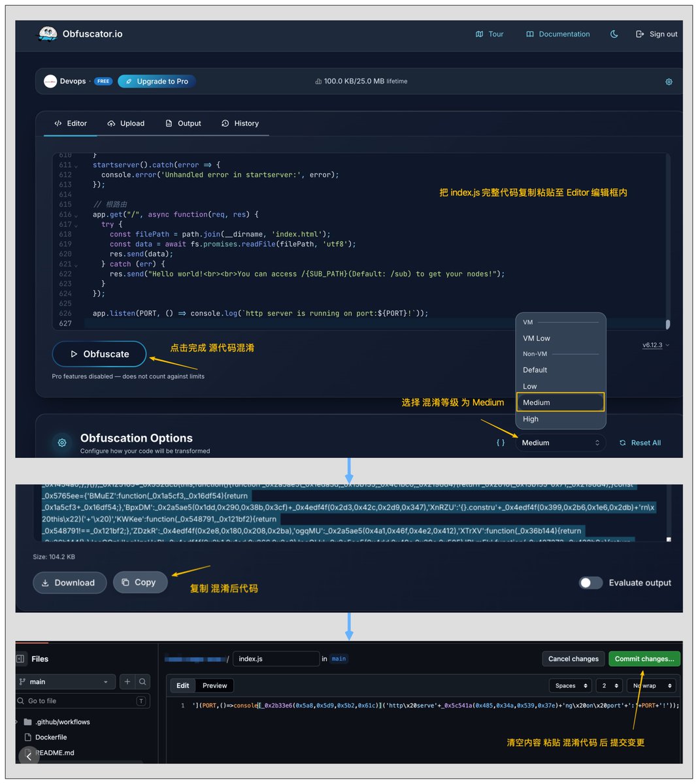The width and height of the screenshot is (698, 784).
Task: Click the Obfuscator.io logo icon
Action: point(48,34)
